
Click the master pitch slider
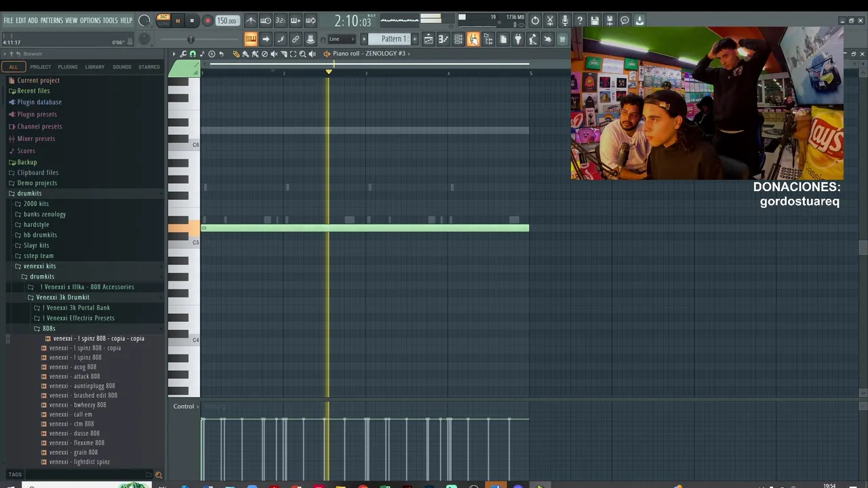pyautogui.click(x=191, y=39)
